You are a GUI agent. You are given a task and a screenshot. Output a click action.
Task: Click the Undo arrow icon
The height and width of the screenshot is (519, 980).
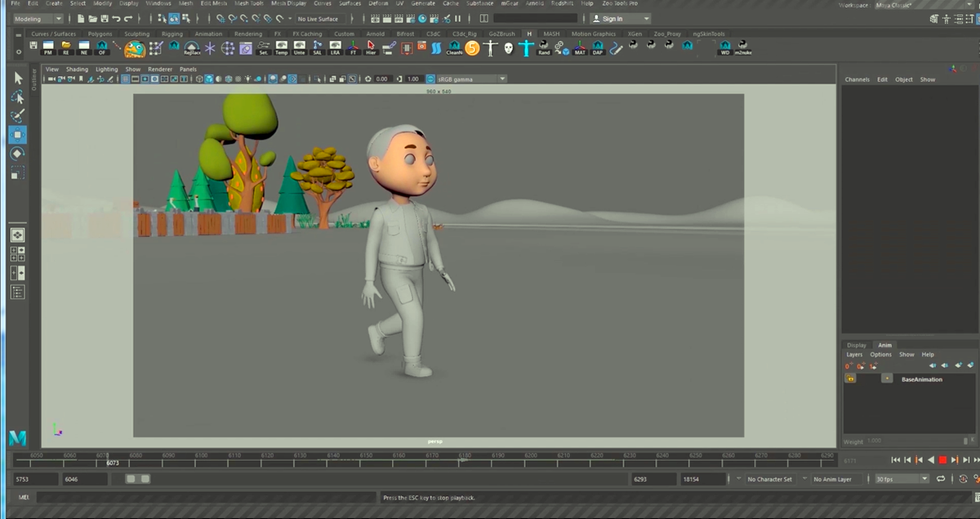[x=116, y=18]
